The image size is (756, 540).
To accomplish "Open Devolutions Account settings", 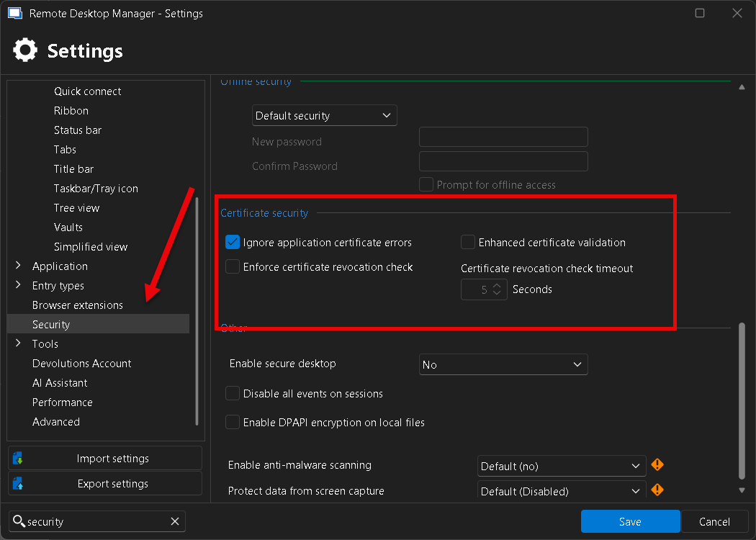I will [x=81, y=363].
